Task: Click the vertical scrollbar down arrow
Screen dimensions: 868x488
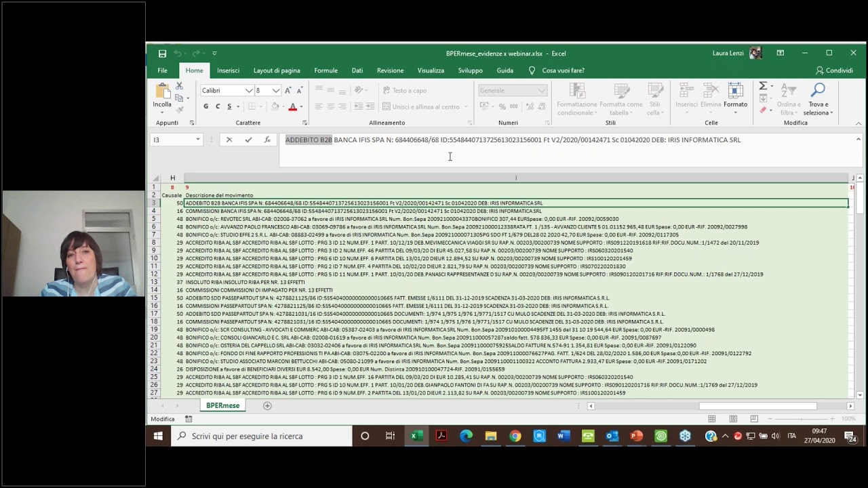Action: point(860,395)
